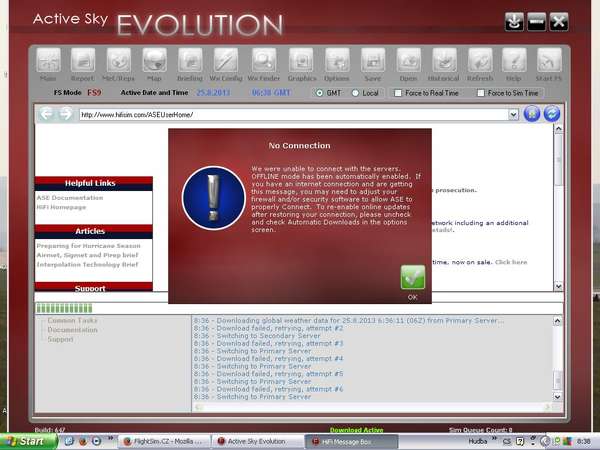The width and height of the screenshot is (600, 450).
Task: Click the Save toolbar icon
Action: pyautogui.click(x=373, y=60)
